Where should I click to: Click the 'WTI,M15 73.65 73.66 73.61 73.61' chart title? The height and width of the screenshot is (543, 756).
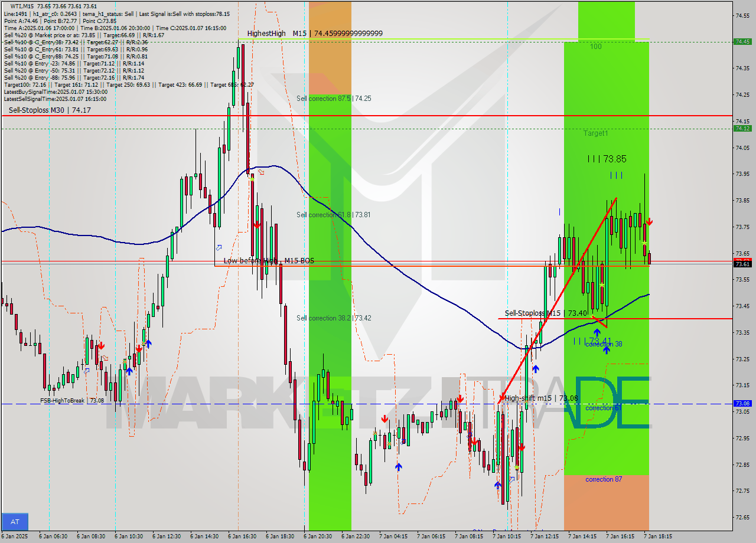(53, 6)
